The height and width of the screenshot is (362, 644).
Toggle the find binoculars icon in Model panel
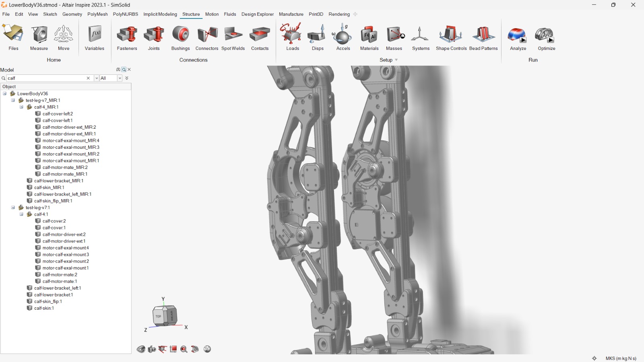pyautogui.click(x=118, y=70)
